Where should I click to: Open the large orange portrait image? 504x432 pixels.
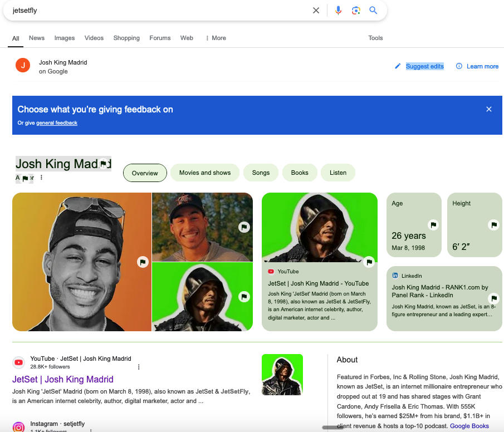click(x=82, y=262)
